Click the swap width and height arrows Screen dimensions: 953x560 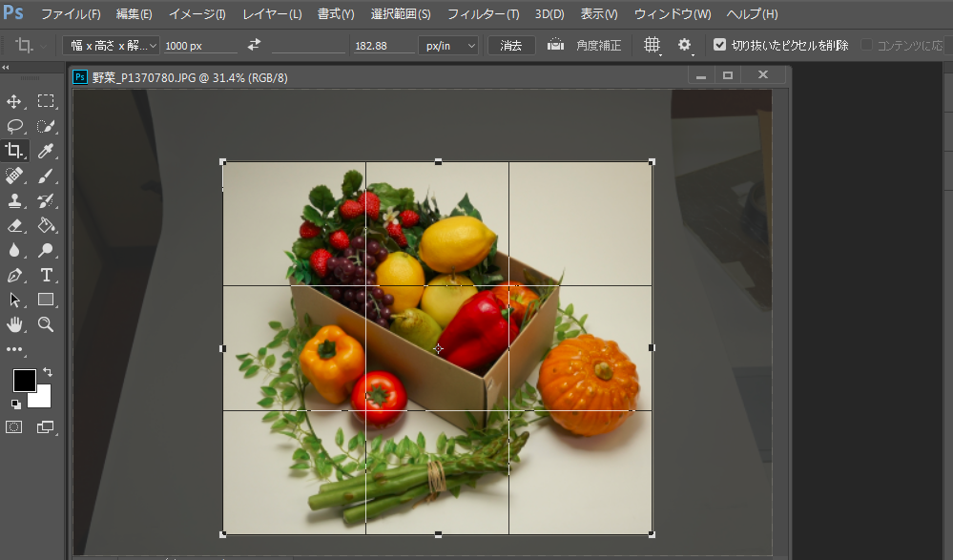[254, 45]
